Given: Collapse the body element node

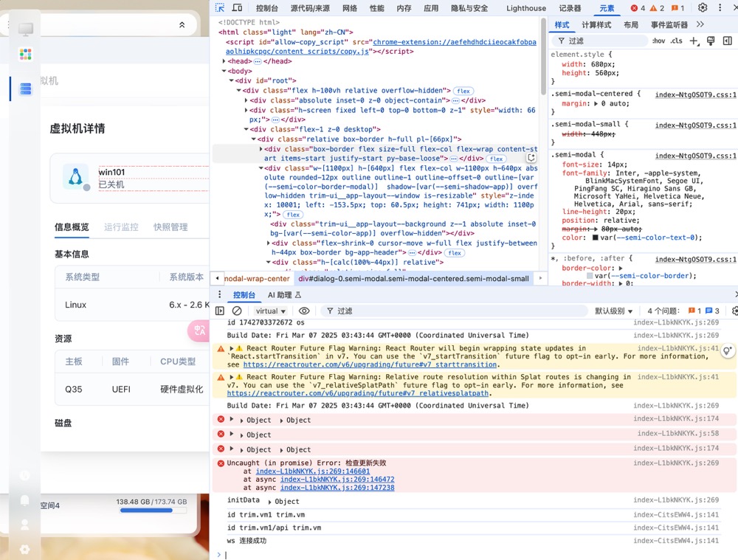Looking at the screenshot, I should 224,71.
